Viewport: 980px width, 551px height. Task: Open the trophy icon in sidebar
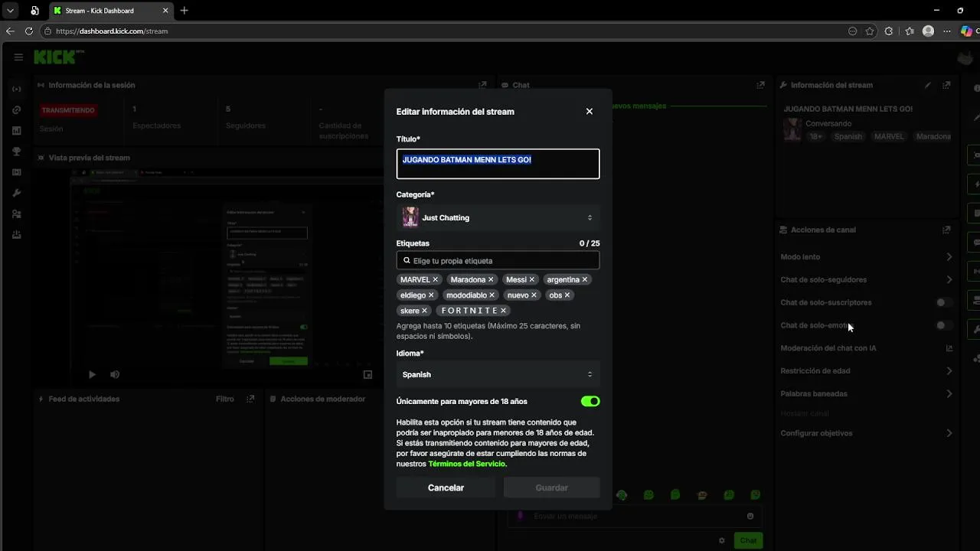tap(17, 152)
